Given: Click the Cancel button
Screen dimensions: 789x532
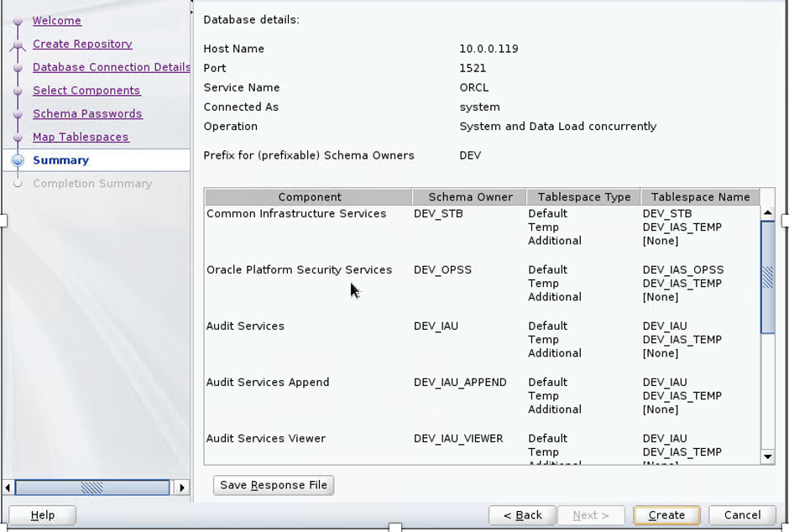Looking at the screenshot, I should (x=742, y=515).
